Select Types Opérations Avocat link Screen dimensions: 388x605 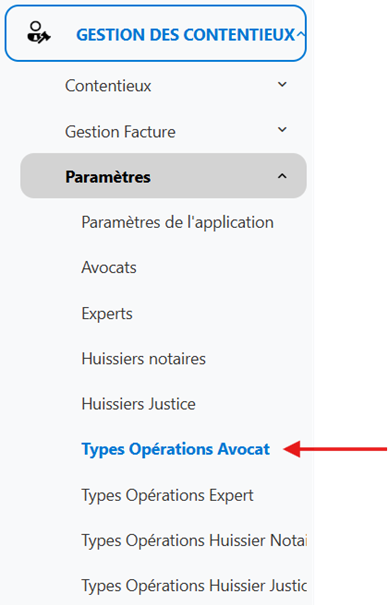click(175, 450)
